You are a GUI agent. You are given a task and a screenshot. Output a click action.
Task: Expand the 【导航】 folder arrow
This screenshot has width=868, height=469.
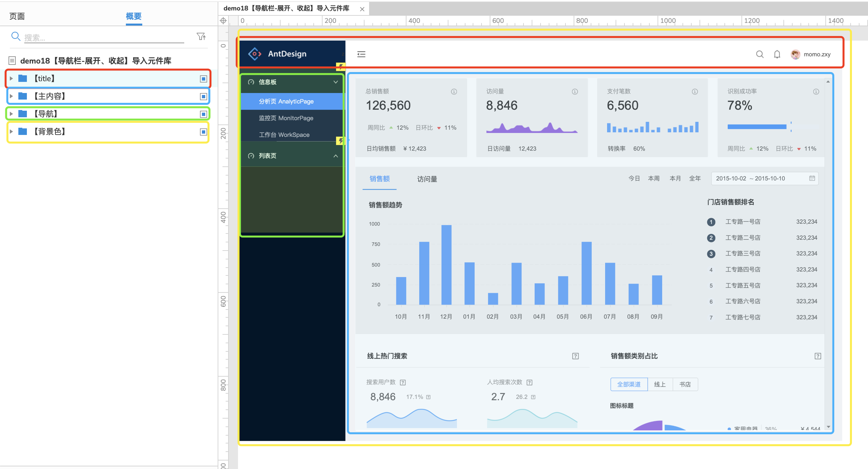click(11, 114)
